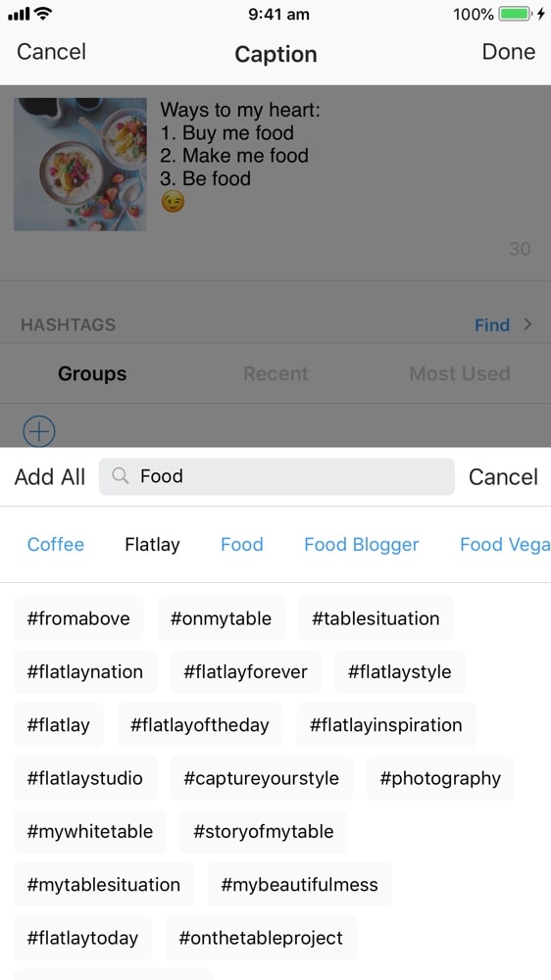Open Find hashtags chevron

pos(527,324)
